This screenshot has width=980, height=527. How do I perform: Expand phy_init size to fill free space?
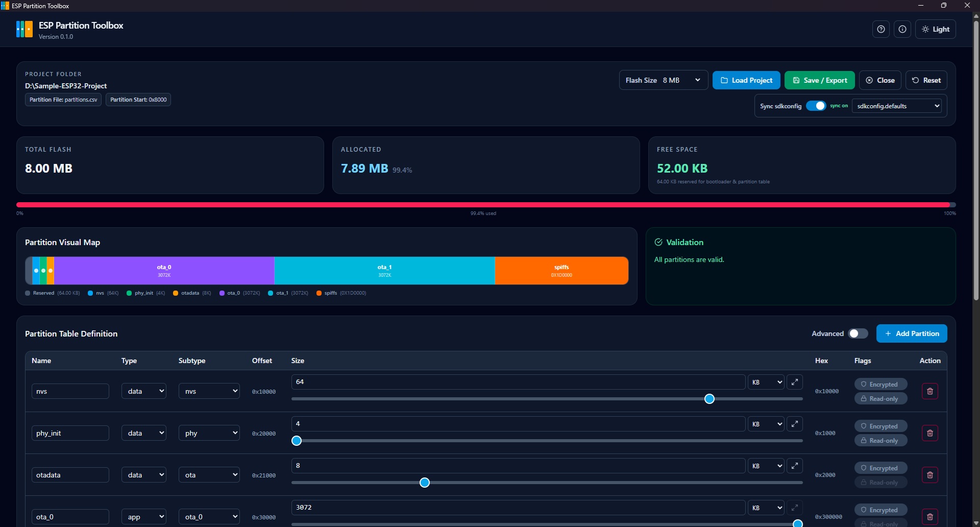[x=795, y=424]
